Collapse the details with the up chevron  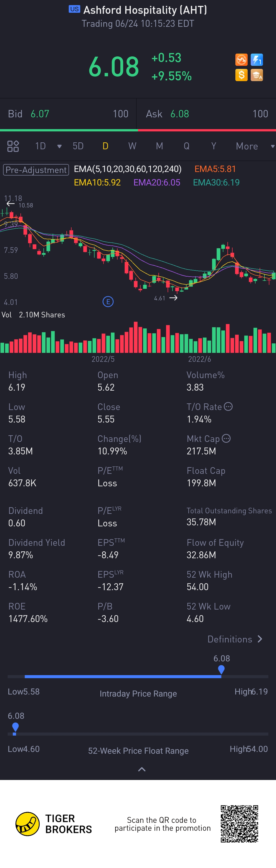142,769
